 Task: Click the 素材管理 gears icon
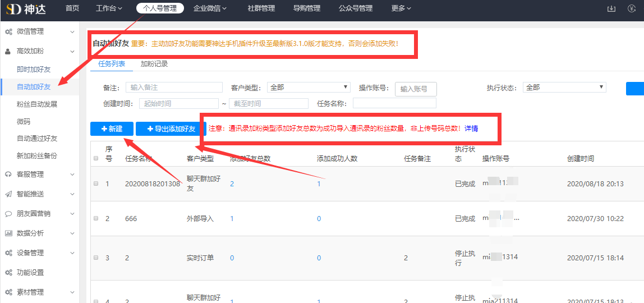(x=8, y=292)
